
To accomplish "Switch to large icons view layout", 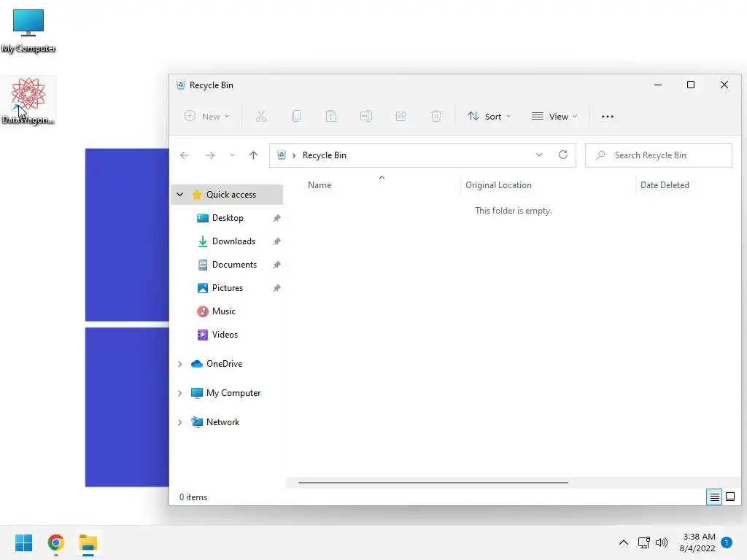I will tap(729, 497).
